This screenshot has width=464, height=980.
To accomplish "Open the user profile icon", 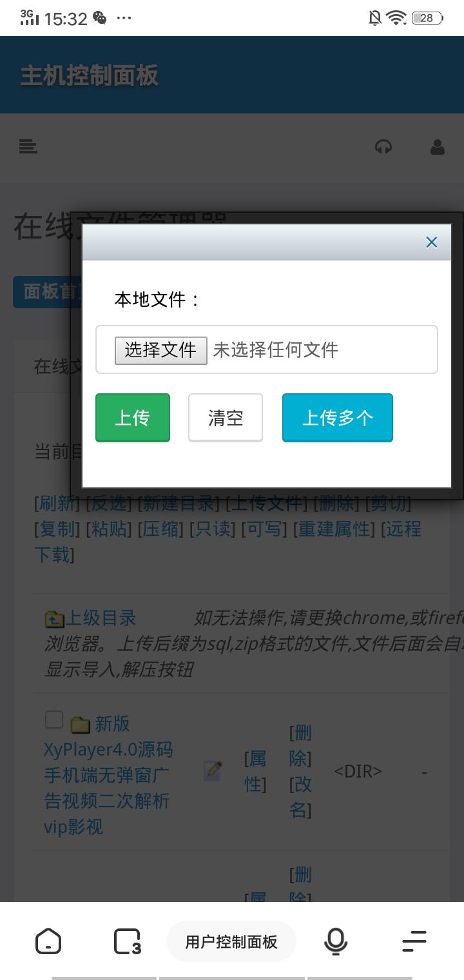I will pyautogui.click(x=438, y=147).
